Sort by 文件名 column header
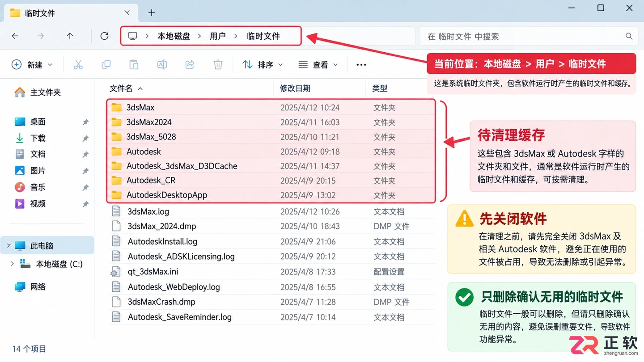This screenshot has height=362, width=644. pyautogui.click(x=121, y=88)
